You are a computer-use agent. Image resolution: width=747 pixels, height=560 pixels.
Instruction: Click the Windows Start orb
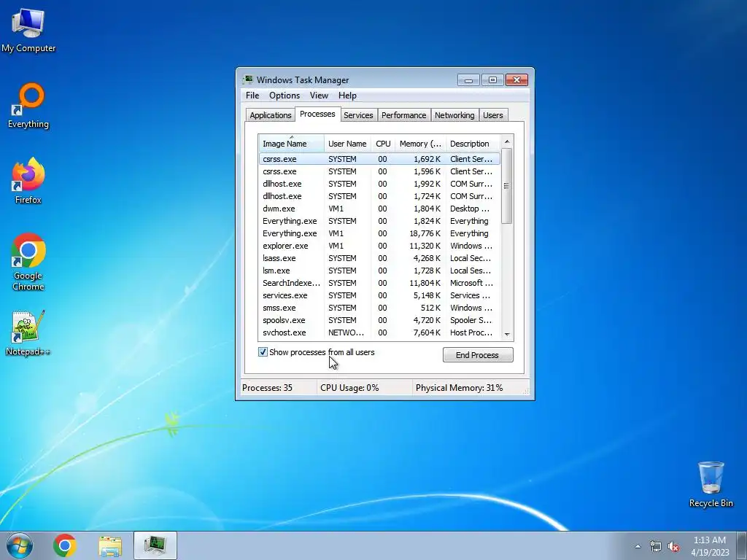click(x=20, y=545)
